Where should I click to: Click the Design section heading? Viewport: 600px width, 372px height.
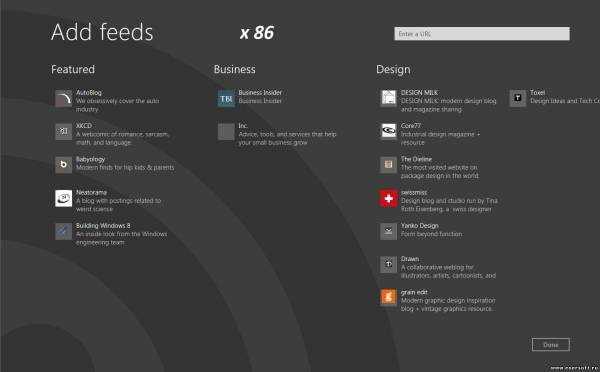coord(393,70)
